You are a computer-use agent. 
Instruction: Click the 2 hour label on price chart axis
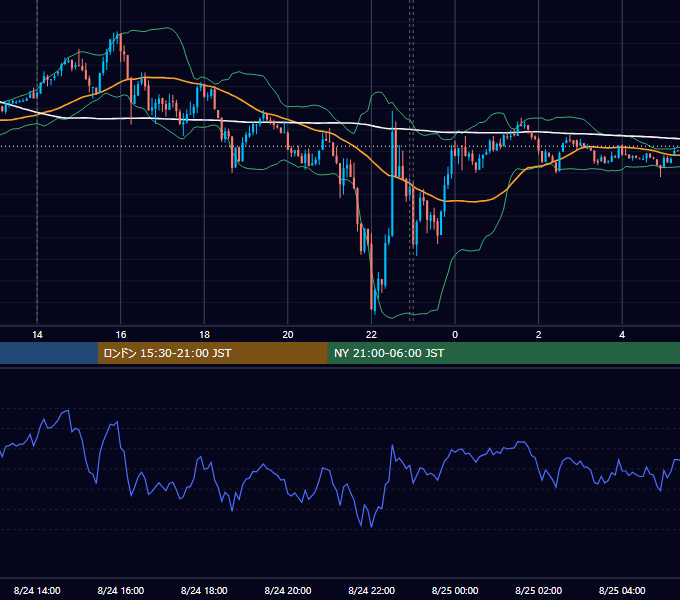click(538, 335)
